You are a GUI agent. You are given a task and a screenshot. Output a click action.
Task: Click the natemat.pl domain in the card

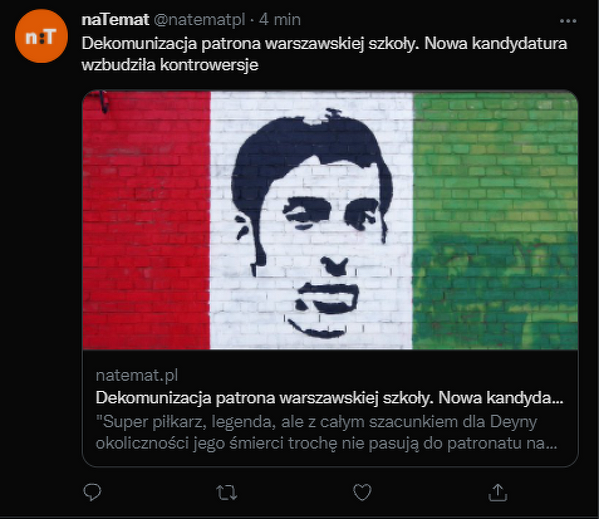(x=137, y=375)
